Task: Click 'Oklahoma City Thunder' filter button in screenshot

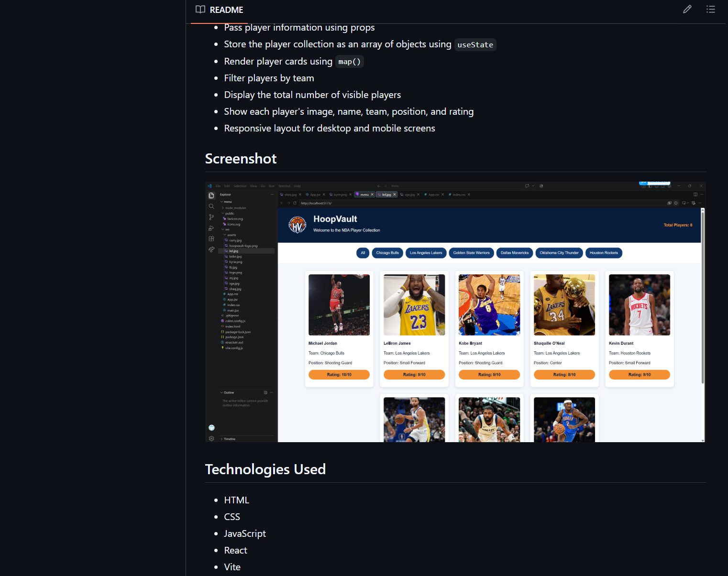Action: coord(559,253)
